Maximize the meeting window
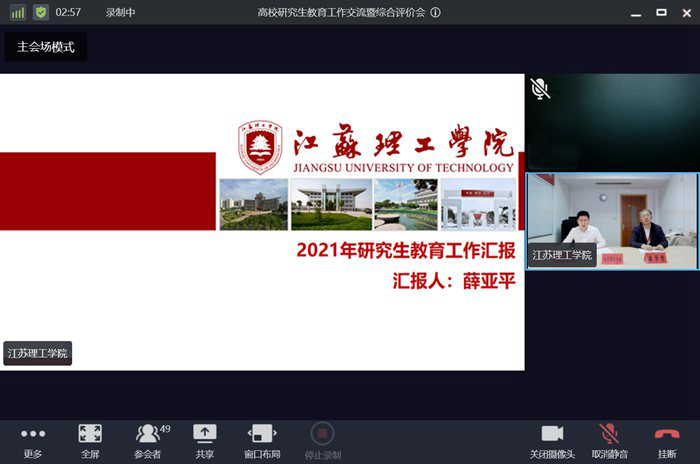Image resolution: width=700 pixels, height=464 pixels. tap(661, 13)
